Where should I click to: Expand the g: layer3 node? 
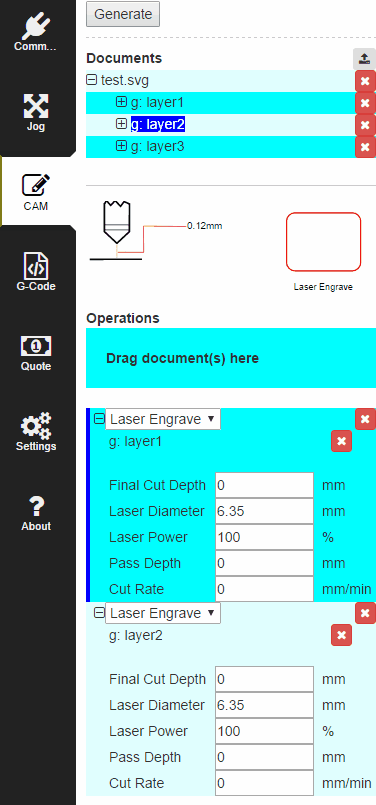click(x=121, y=146)
